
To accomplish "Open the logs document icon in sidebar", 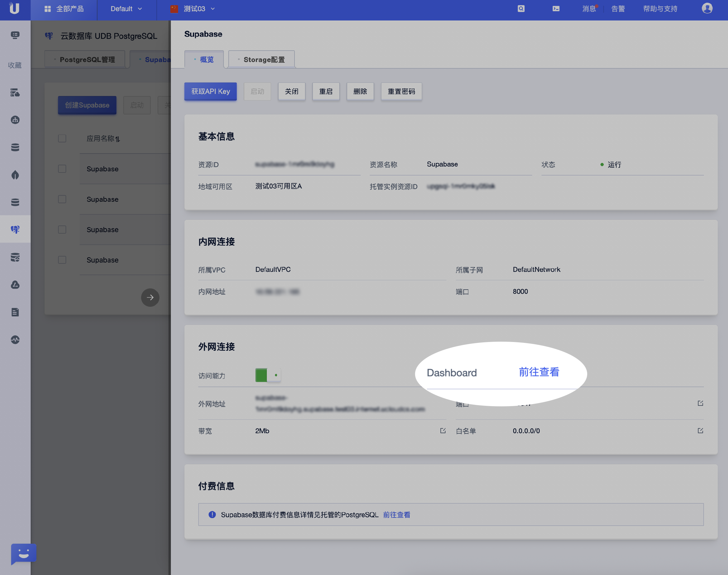I will point(15,312).
